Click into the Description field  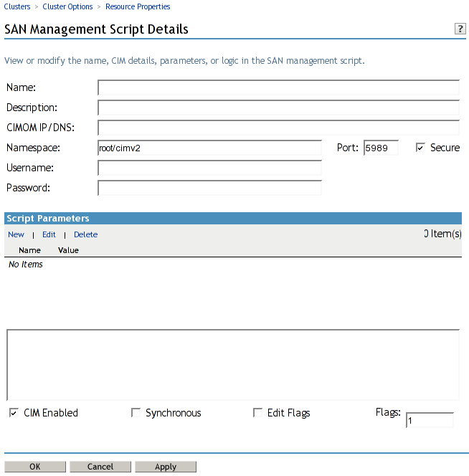point(278,108)
